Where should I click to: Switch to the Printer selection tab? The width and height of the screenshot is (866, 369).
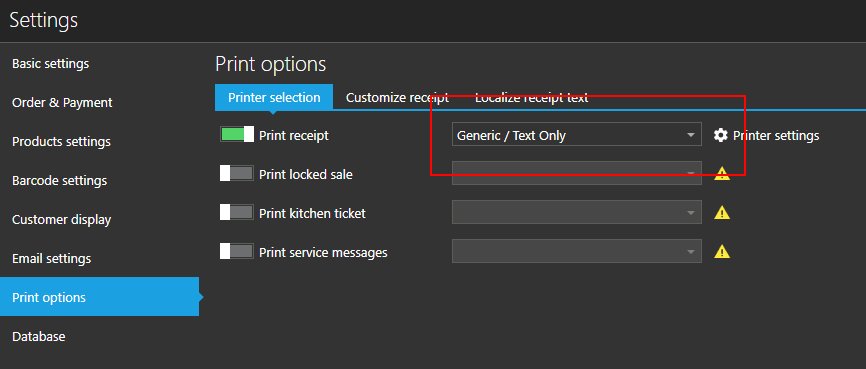[x=274, y=98]
